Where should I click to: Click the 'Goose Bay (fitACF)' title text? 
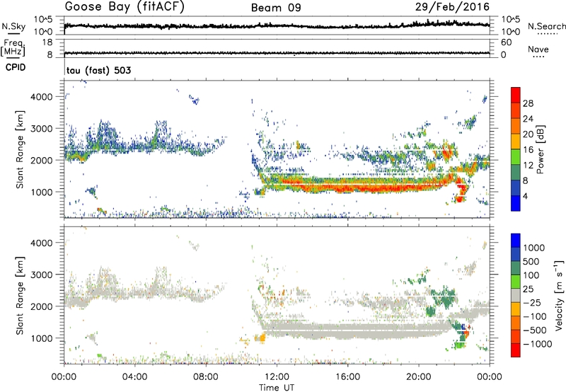click(x=125, y=7)
